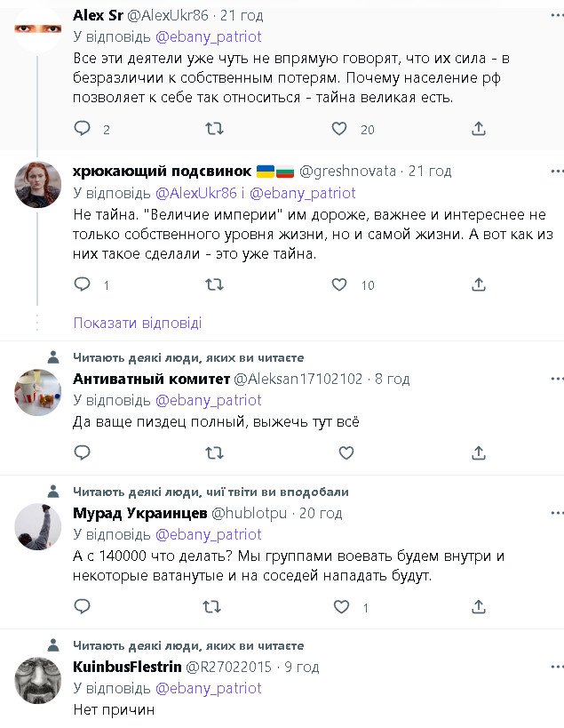Like Alex Sr's tweet
Screen dimensions: 564x728
pyautogui.click(x=339, y=129)
